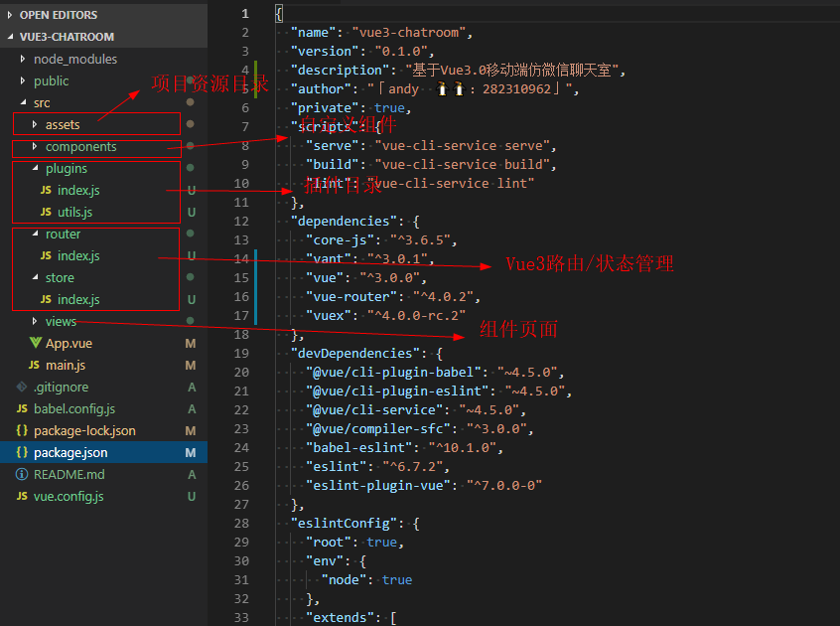This screenshot has height=626, width=840.
Task: Click line number 1 in gutter
Action: click(x=245, y=13)
